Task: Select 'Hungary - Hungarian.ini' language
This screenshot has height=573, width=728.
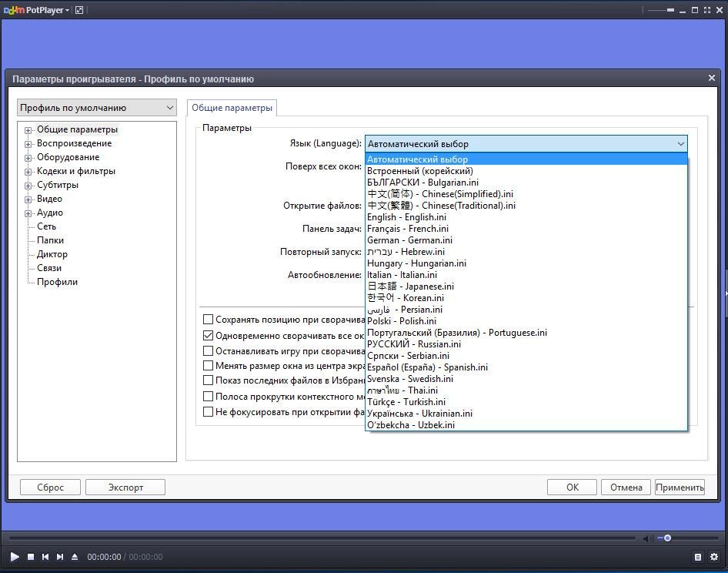Action: (526, 263)
